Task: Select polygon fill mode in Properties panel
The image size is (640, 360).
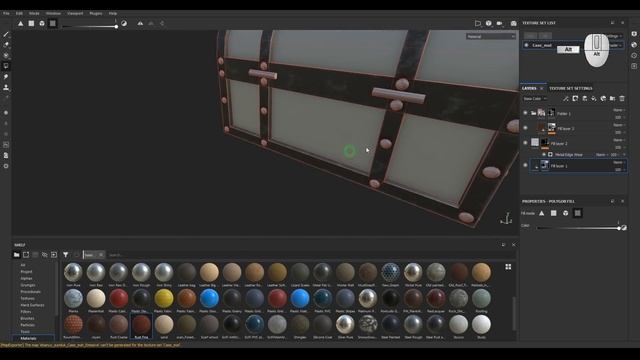Action: [x=553, y=213]
